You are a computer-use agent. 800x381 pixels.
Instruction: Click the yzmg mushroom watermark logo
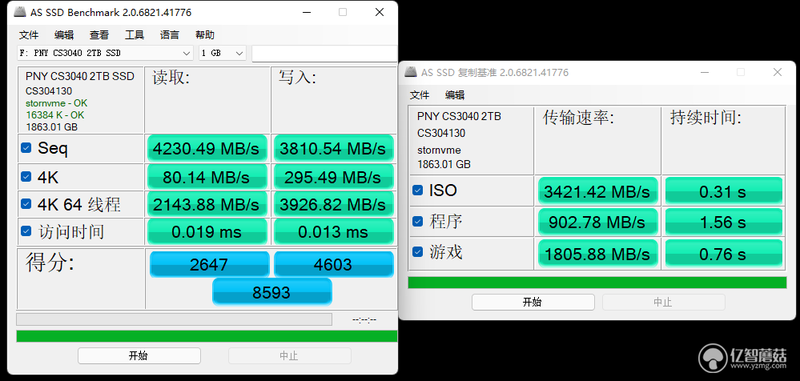712,357
